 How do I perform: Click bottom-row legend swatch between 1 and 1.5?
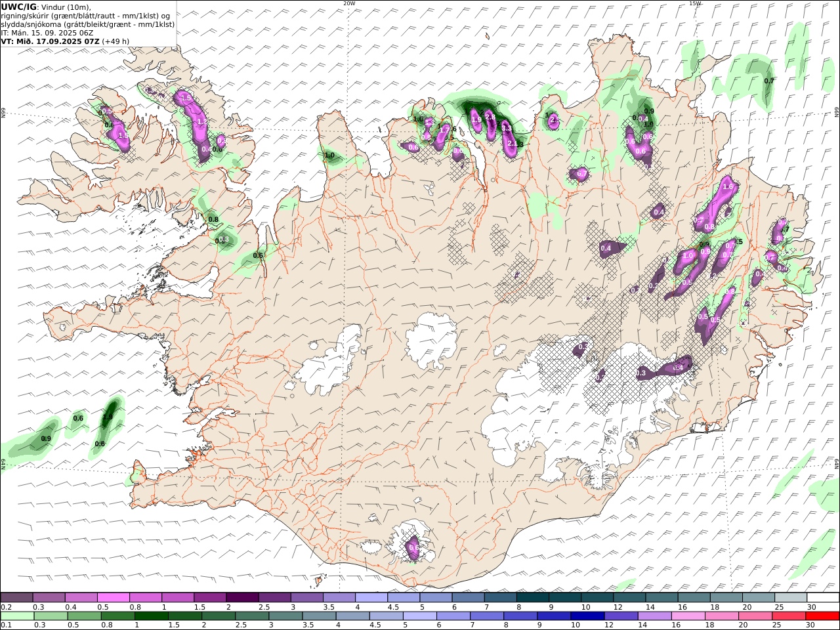tap(152, 616)
